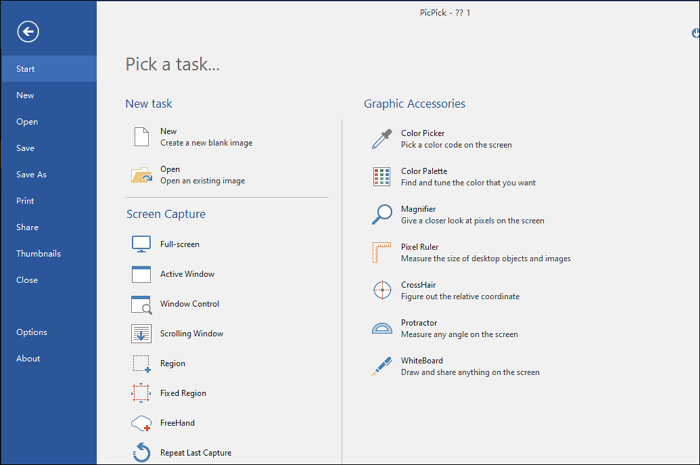
Task: Go to Save As in sidebar
Action: tap(31, 174)
